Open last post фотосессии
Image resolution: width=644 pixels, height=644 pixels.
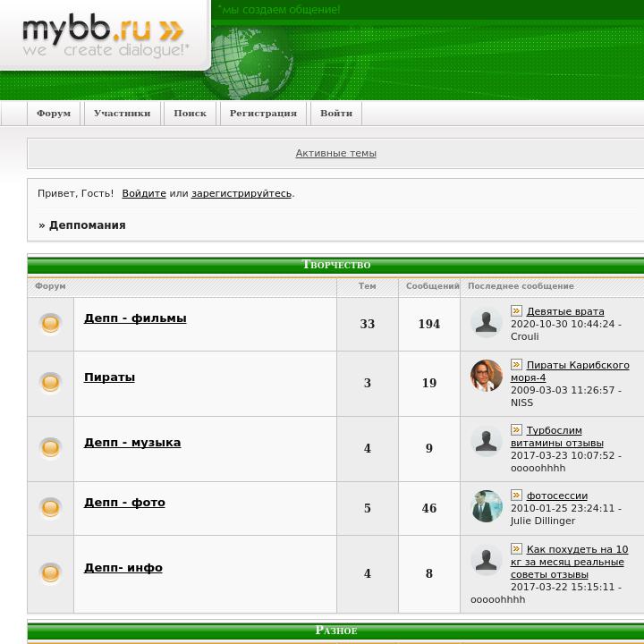coord(557,496)
